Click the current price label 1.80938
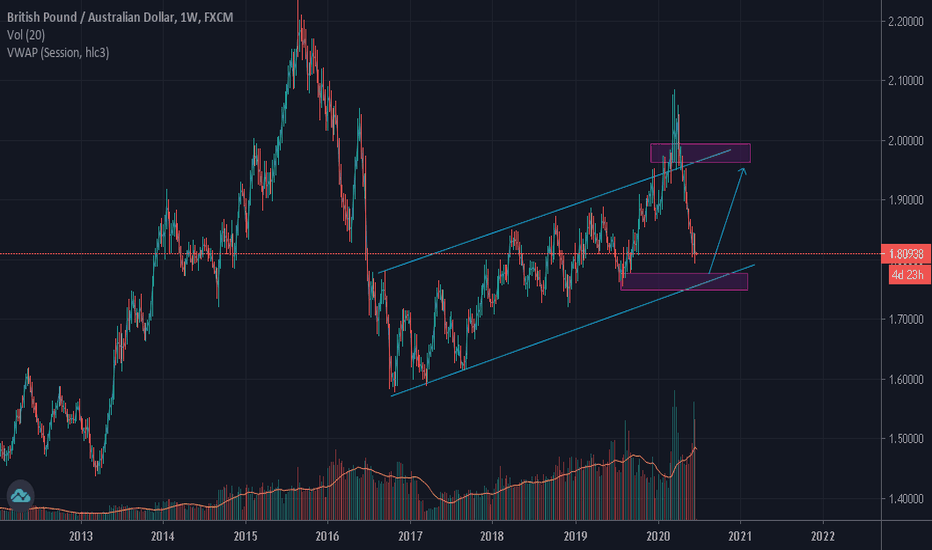The height and width of the screenshot is (550, 932). (x=906, y=254)
